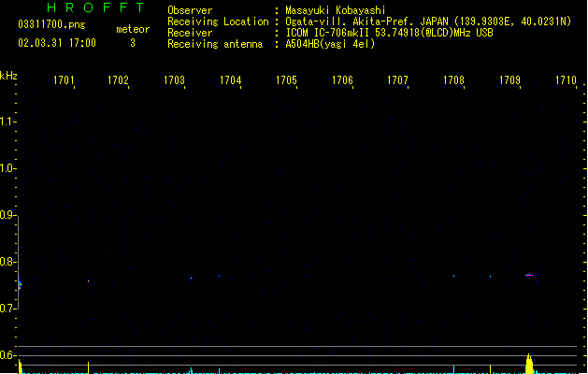Click time axis label 1705
The height and width of the screenshot is (374, 588).
[x=286, y=80]
